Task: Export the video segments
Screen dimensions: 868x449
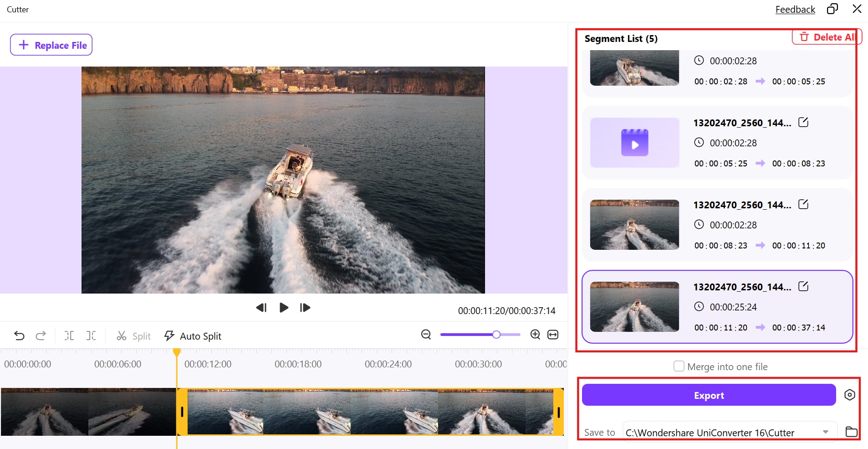Action: (709, 395)
